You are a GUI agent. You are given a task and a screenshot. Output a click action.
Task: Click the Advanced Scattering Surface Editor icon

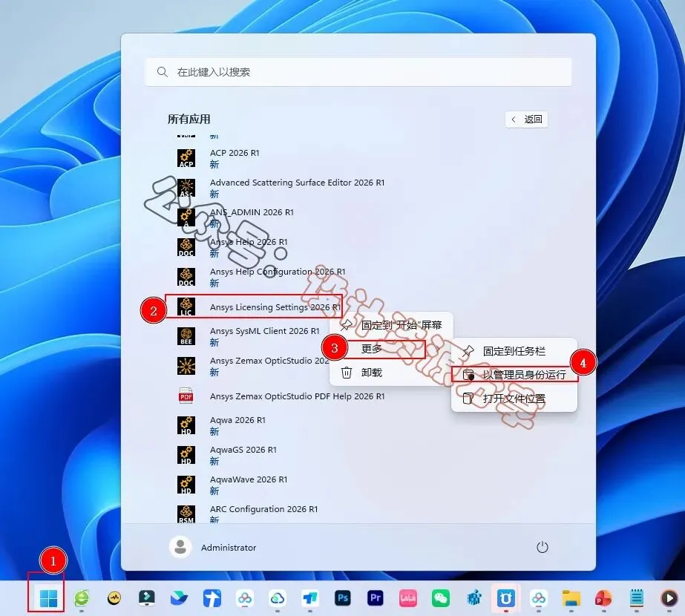[186, 188]
